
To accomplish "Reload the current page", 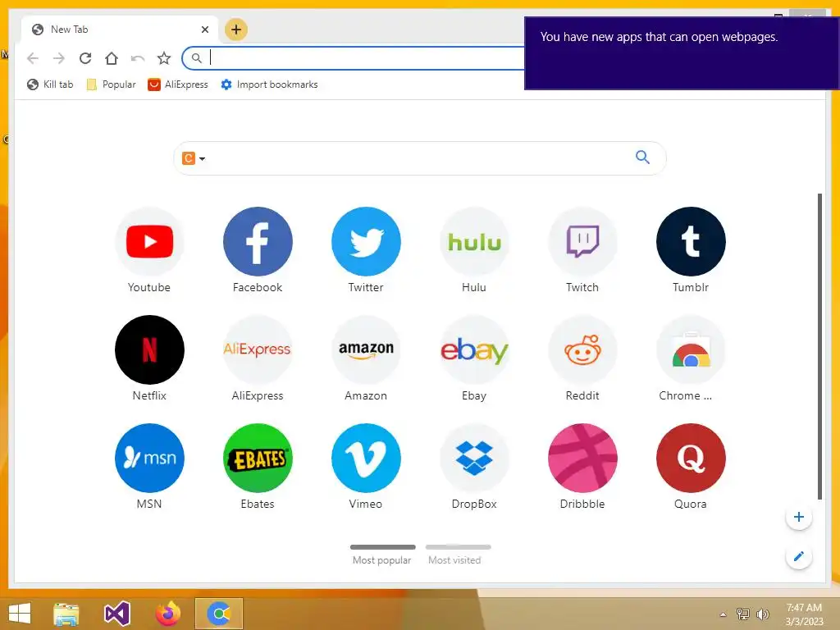I will (85, 58).
